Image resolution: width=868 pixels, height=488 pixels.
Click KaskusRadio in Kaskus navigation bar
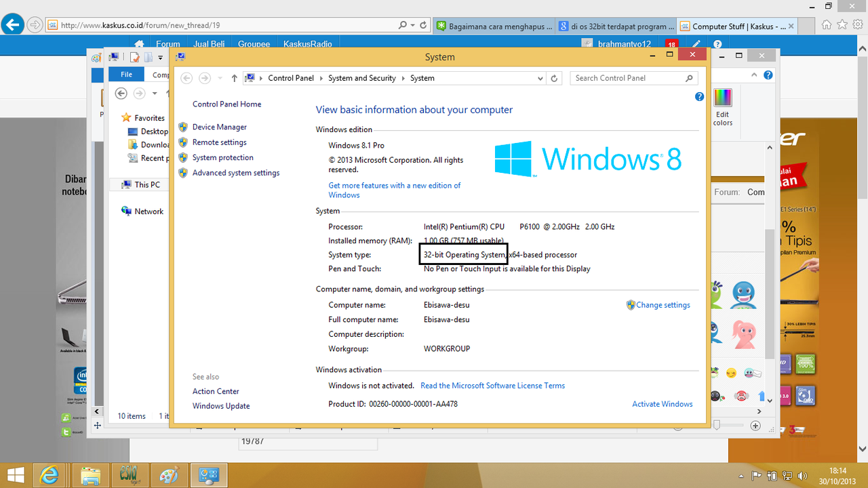pyautogui.click(x=308, y=44)
